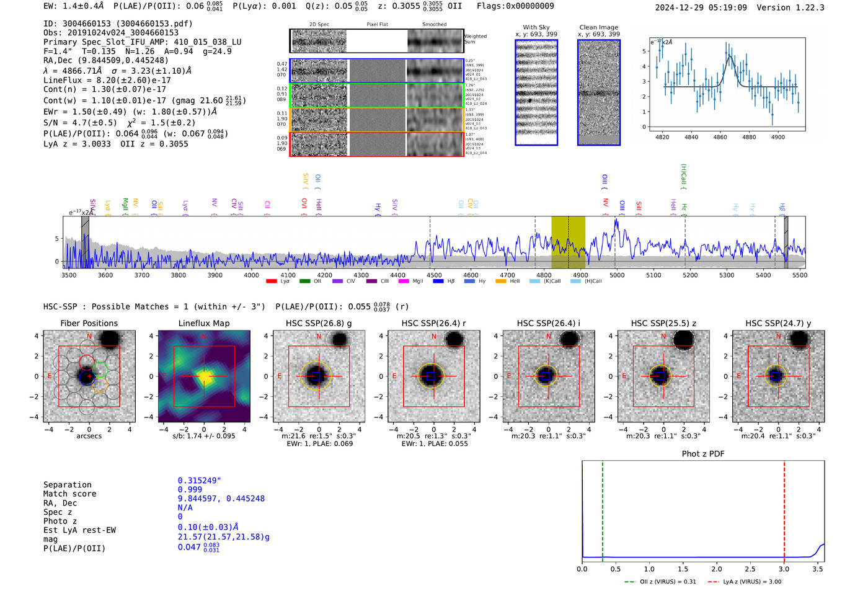Select the HSC SSP(26.4) i cutout

click(x=548, y=376)
